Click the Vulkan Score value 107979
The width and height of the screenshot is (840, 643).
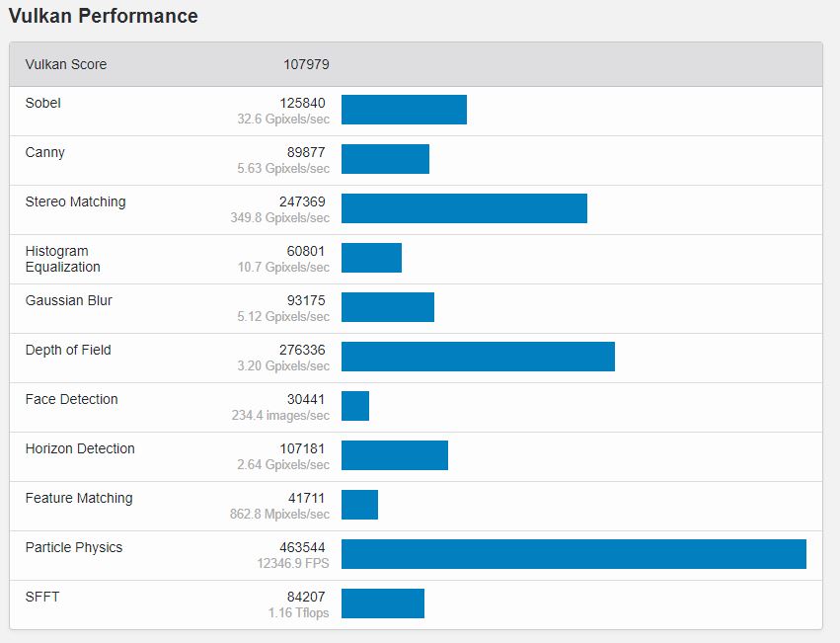tap(305, 64)
